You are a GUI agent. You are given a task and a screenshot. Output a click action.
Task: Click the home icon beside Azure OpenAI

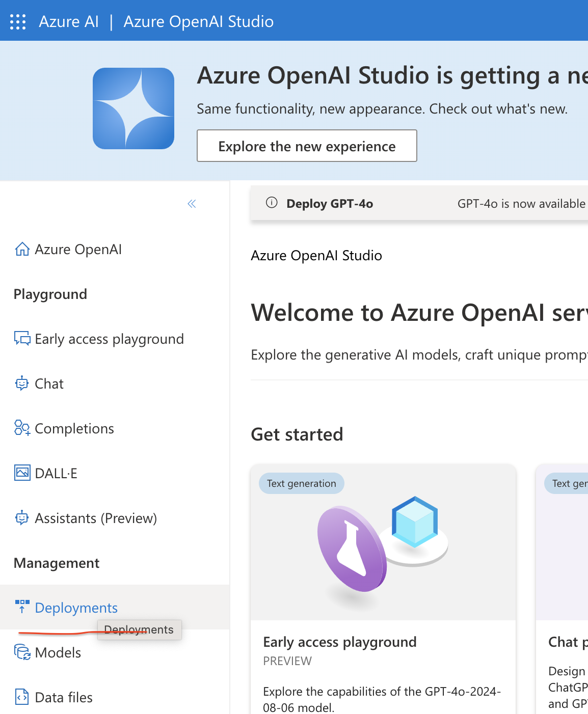coord(22,249)
